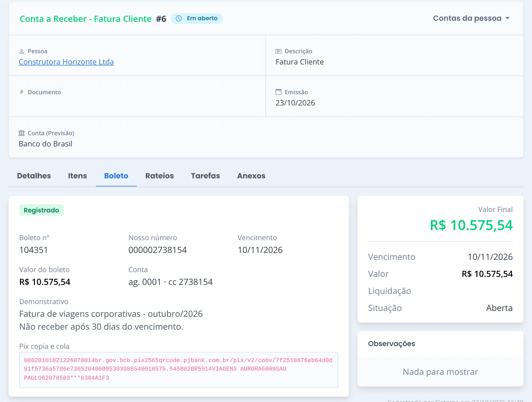Click the Emissão date 23/10/2026
532x402 pixels.
coord(295,103)
